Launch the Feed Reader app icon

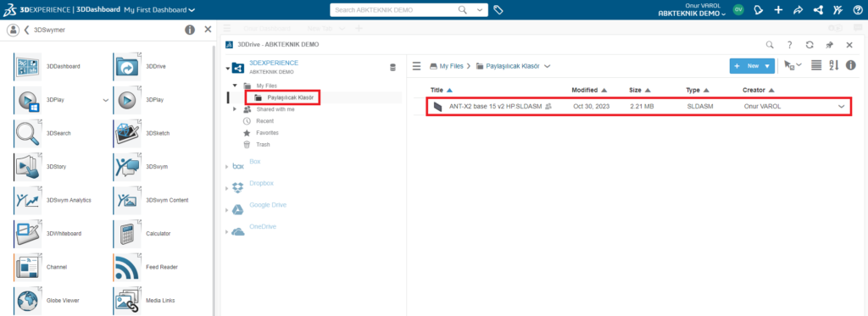tap(128, 267)
